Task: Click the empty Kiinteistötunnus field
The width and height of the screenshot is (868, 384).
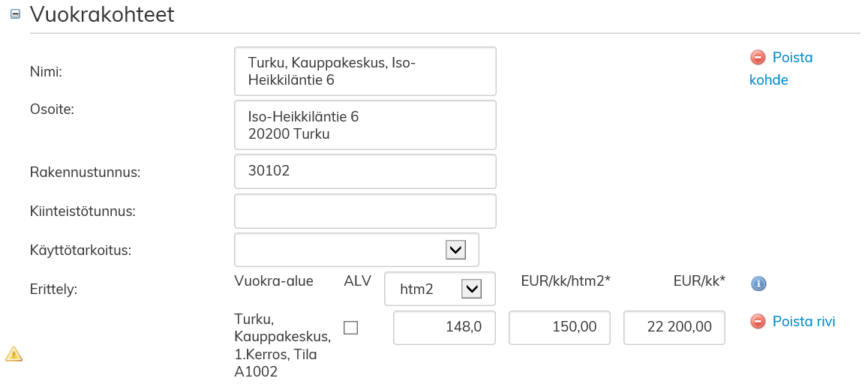Action: 365,211
